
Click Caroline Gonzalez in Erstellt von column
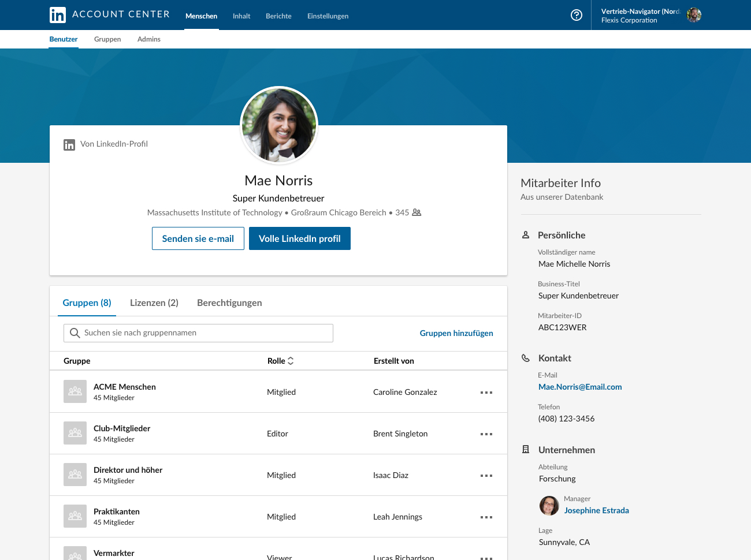point(405,392)
